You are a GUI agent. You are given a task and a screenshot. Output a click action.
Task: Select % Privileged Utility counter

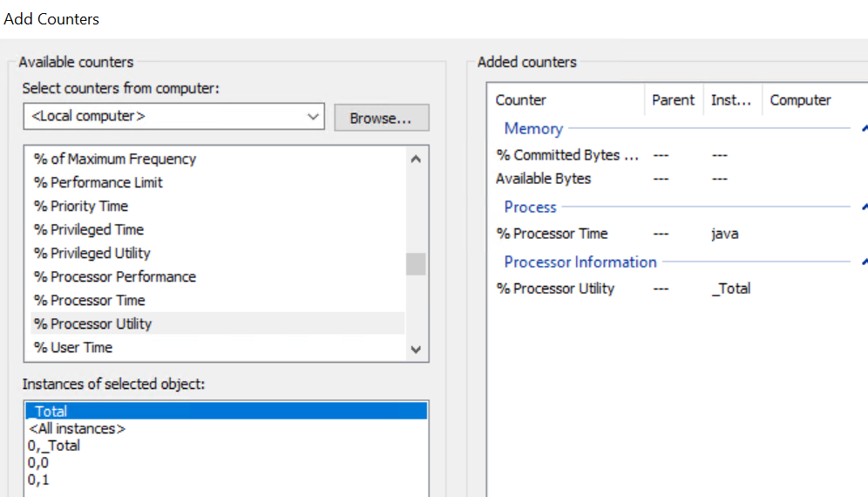pos(92,253)
